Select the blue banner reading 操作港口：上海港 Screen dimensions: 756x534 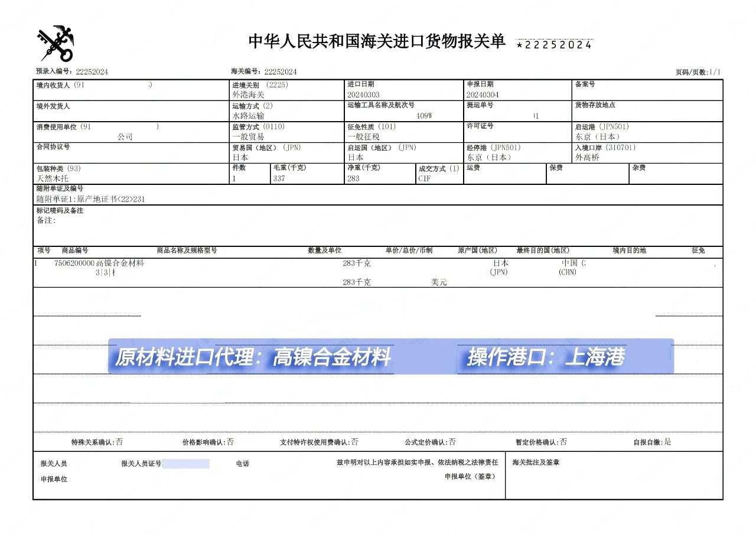[x=545, y=356]
